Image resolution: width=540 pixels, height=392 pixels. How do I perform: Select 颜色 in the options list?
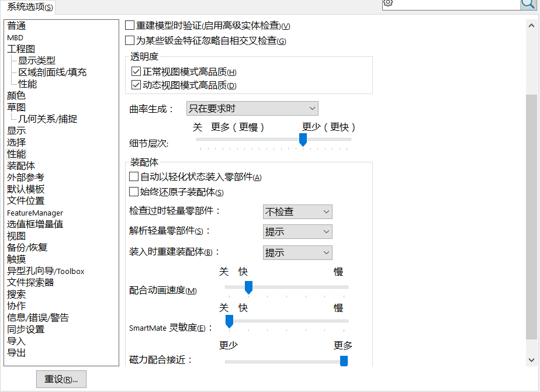click(16, 95)
